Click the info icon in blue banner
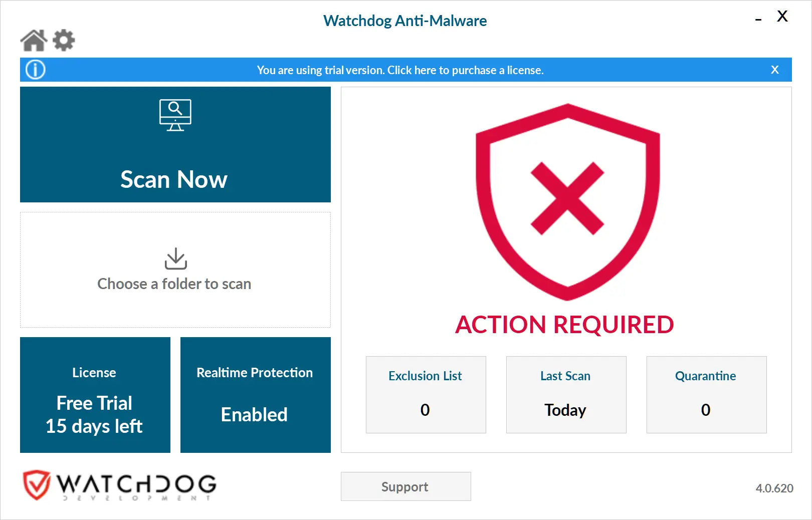812x520 pixels. pos(36,70)
